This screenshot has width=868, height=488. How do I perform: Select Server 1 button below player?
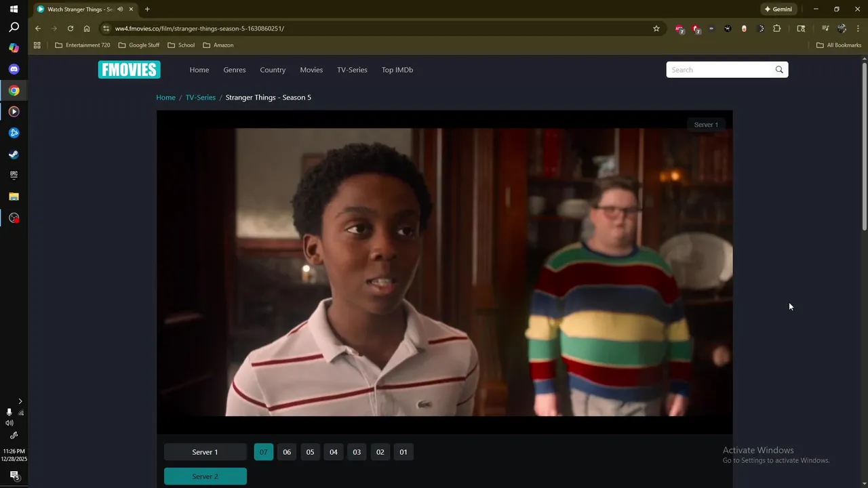point(205,452)
